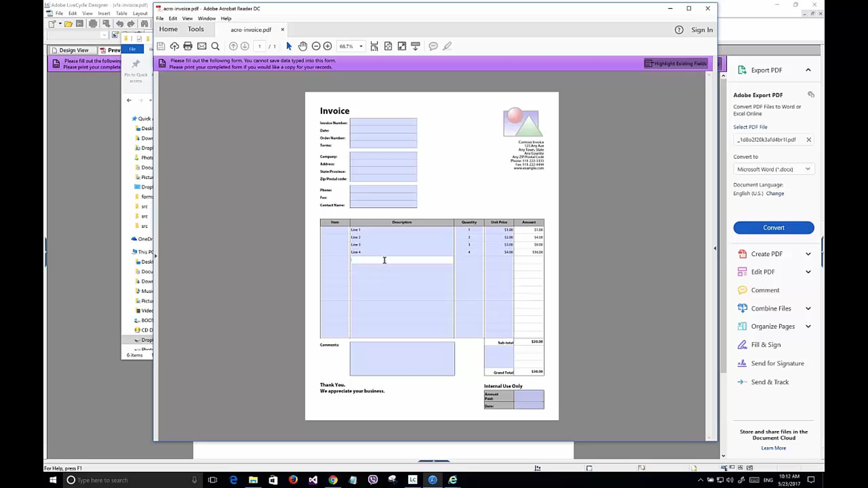This screenshot has height=488, width=868.
Task: Click the Comments text field
Action: point(402,358)
